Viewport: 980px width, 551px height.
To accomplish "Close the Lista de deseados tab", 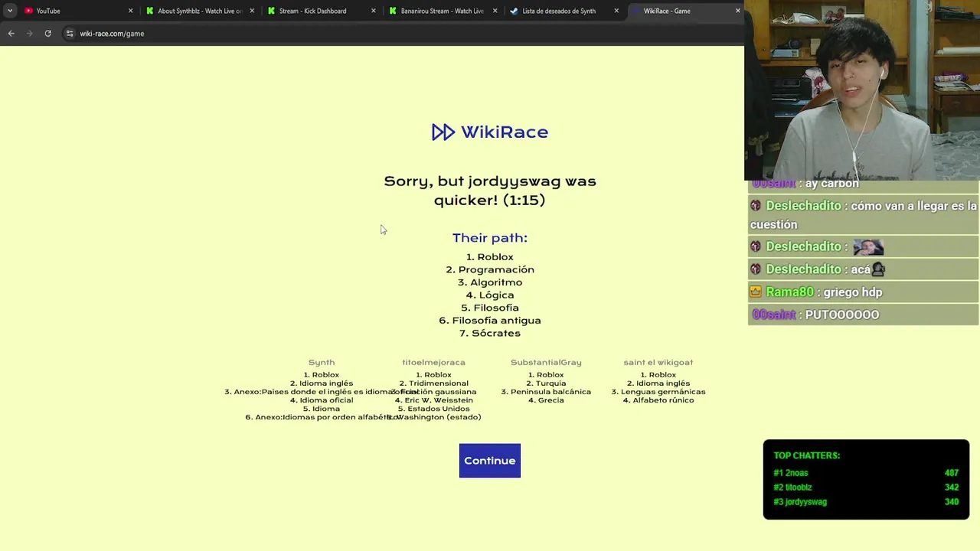I will click(x=616, y=11).
